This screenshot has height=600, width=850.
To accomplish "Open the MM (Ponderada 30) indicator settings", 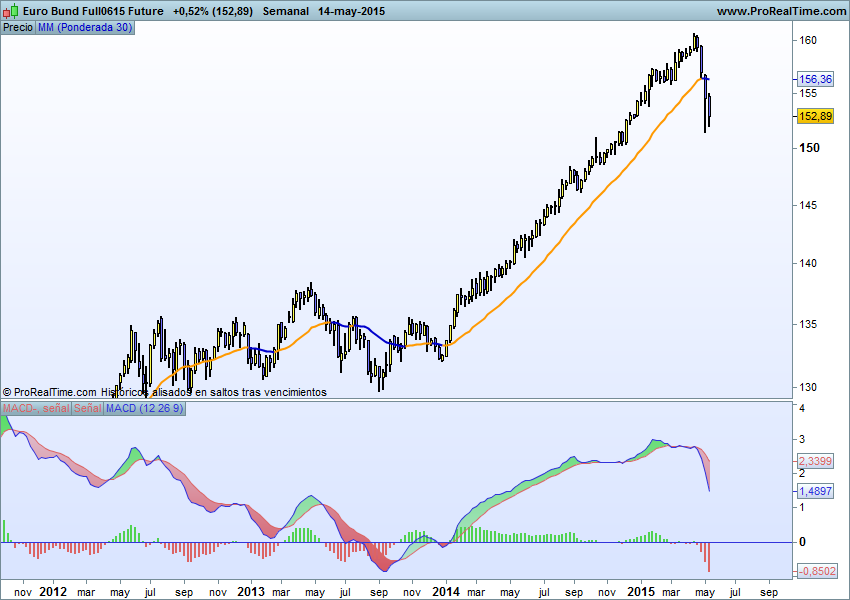I will pyautogui.click(x=83, y=27).
